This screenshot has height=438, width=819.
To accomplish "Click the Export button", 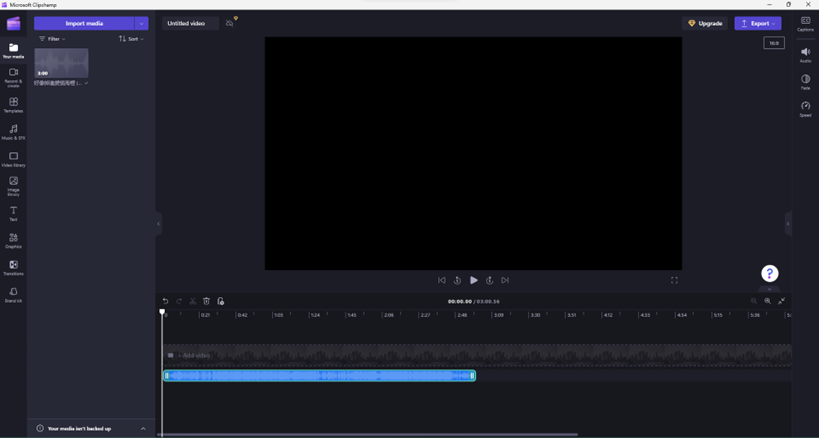I will pyautogui.click(x=757, y=23).
